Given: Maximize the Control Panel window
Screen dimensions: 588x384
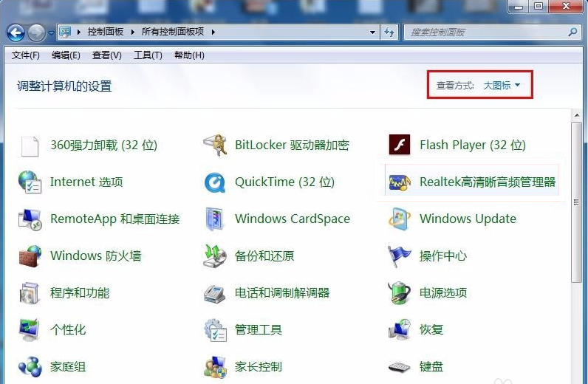Looking at the screenshot, I should click(x=539, y=7).
